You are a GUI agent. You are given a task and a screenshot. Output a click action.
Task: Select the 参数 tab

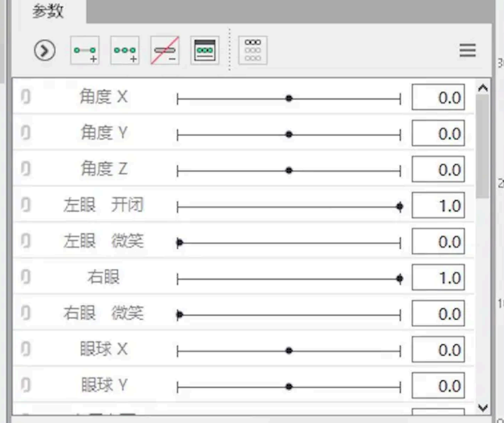(48, 12)
